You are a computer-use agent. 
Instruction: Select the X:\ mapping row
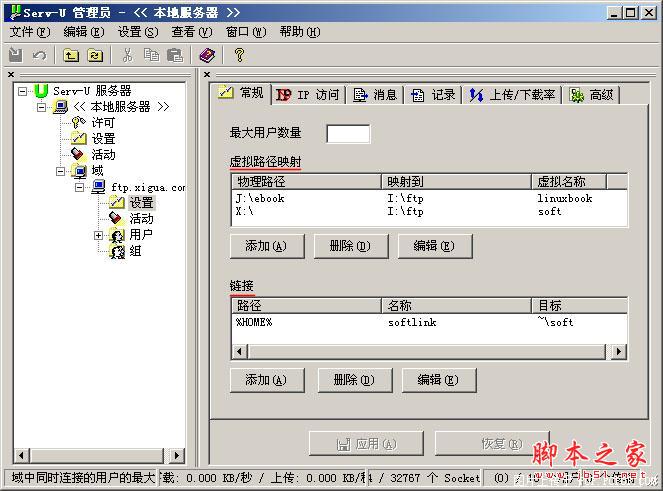[x=430, y=211]
